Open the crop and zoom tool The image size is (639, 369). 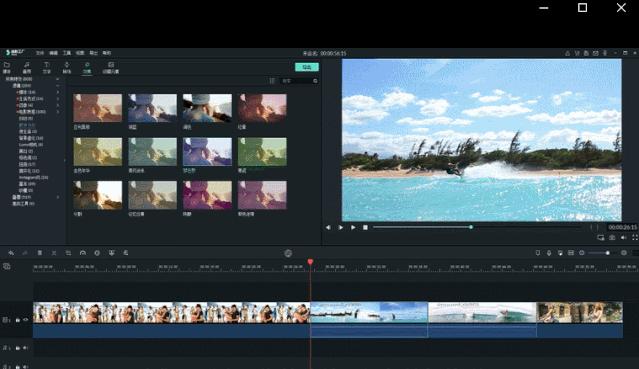pos(68,253)
